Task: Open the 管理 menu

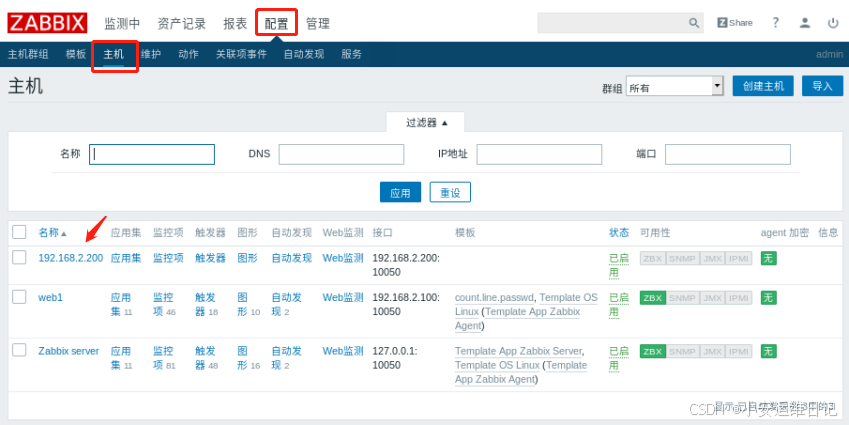Action: (318, 23)
